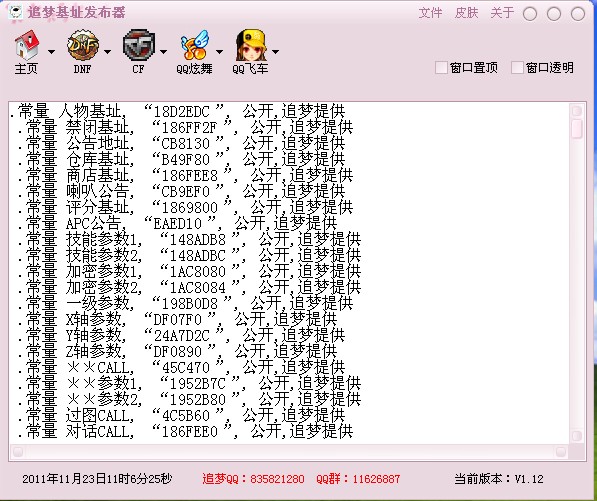
Task: Click the vertical scrollbar thumb
Action: point(577,129)
